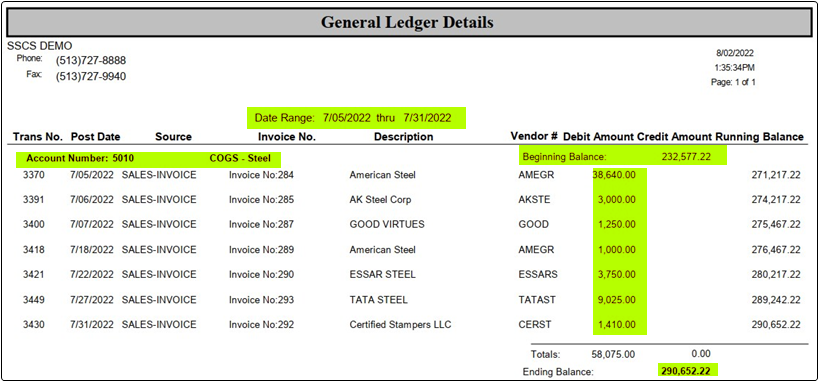The image size is (820, 382).
Task: Click vendor code TATAST
Action: [537, 300]
